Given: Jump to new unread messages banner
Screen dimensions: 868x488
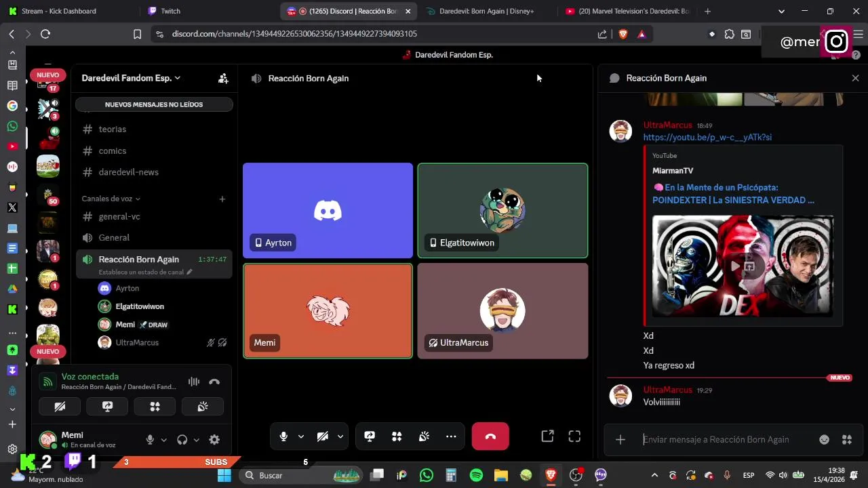Looking at the screenshot, I should [x=154, y=104].
